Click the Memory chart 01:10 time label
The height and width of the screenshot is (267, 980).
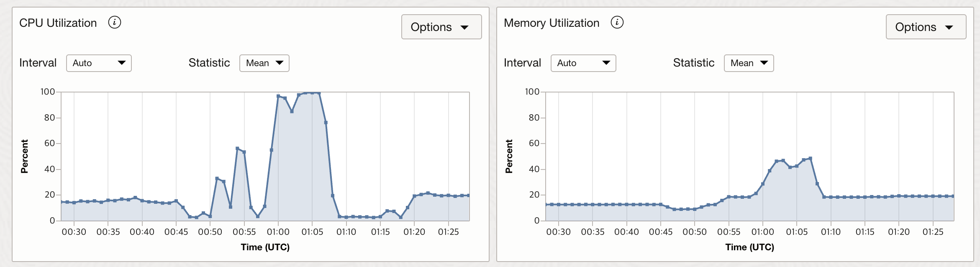tap(831, 232)
